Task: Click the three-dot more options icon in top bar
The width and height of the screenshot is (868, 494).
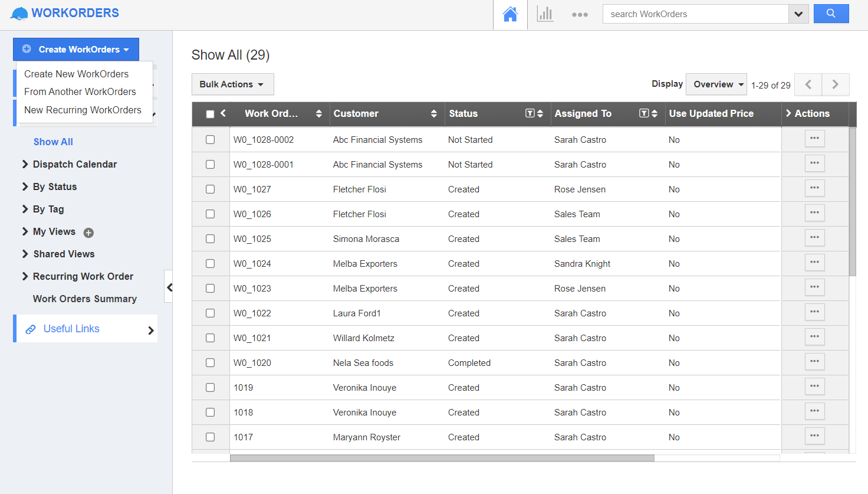Action: point(580,15)
